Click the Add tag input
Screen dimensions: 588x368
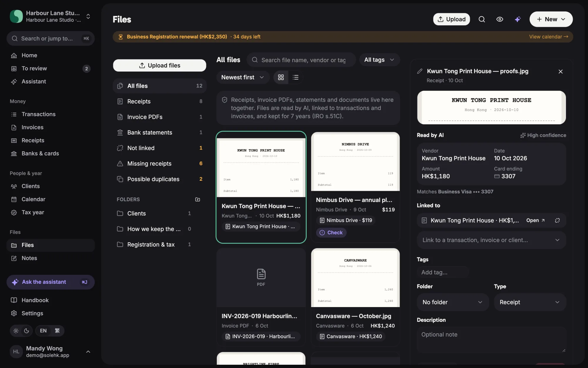pyautogui.click(x=442, y=272)
